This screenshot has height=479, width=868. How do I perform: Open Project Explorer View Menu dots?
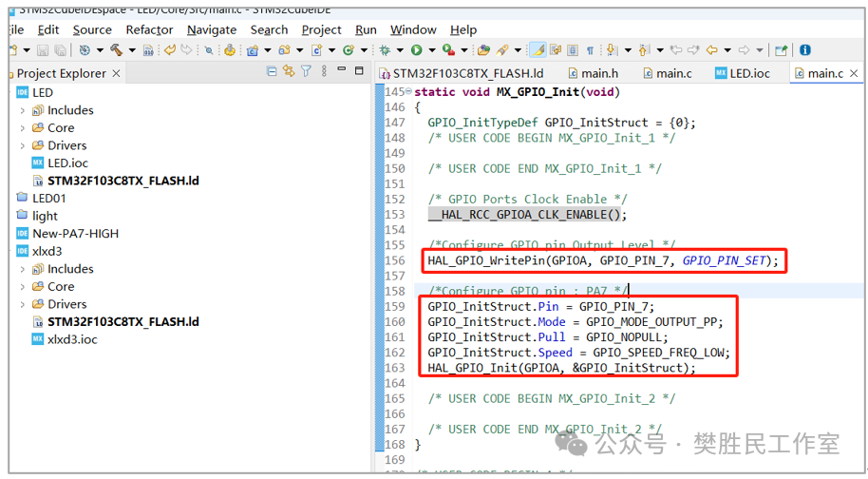tap(324, 71)
